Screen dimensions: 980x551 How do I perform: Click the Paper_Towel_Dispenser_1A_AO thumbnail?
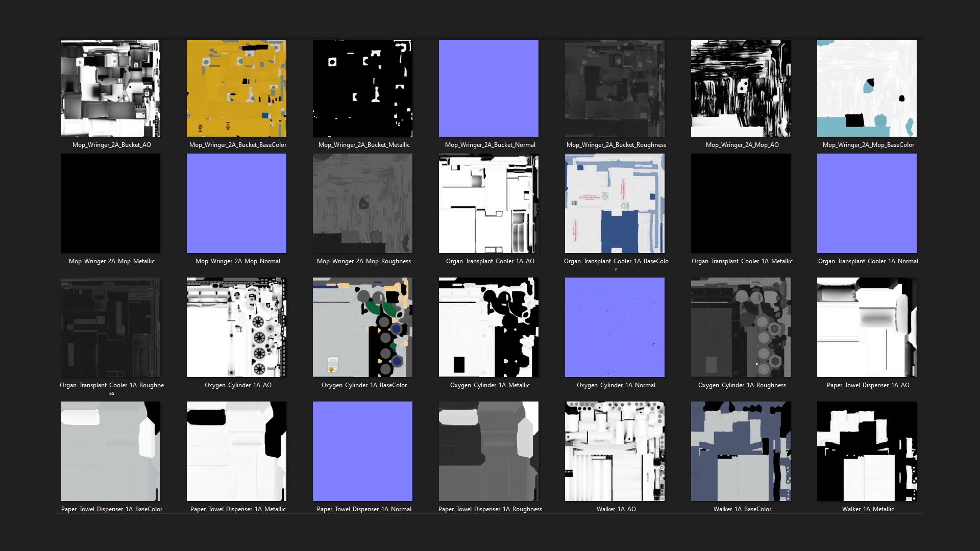point(867,327)
